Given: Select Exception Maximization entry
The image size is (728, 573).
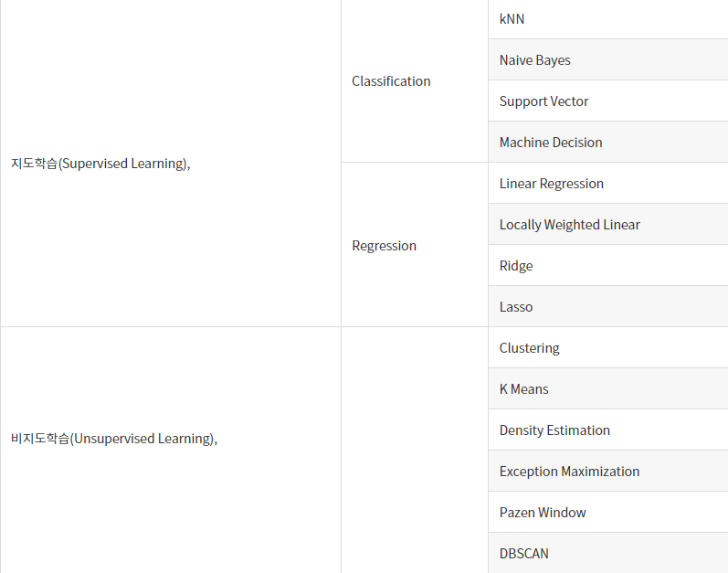Looking at the screenshot, I should (607, 471).
